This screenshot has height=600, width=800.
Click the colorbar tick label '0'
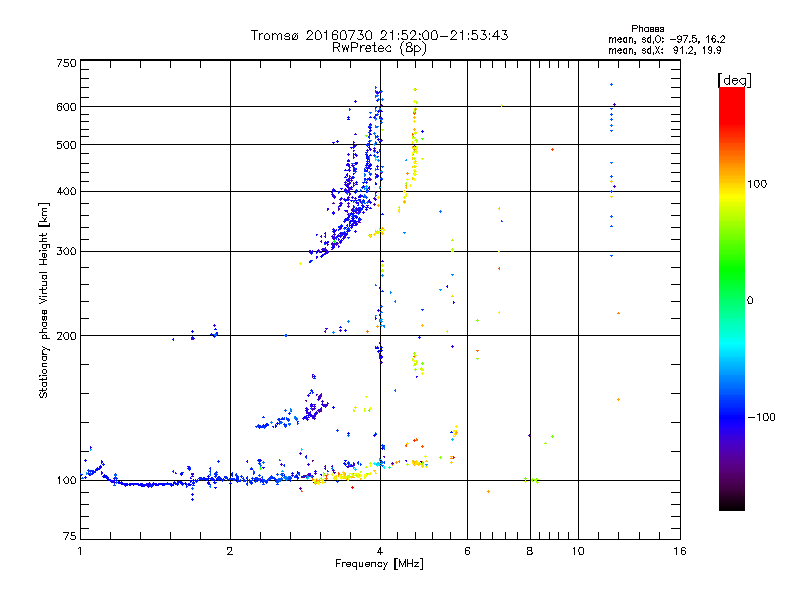coord(750,301)
